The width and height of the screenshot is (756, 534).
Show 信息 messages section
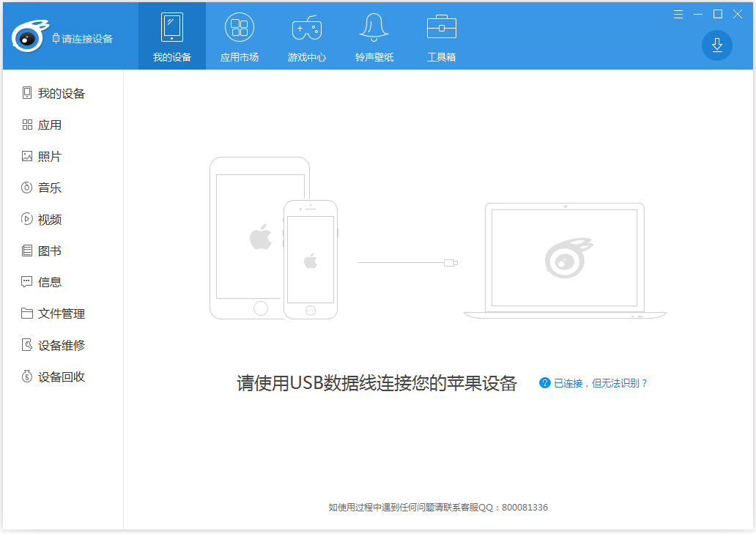coord(50,282)
